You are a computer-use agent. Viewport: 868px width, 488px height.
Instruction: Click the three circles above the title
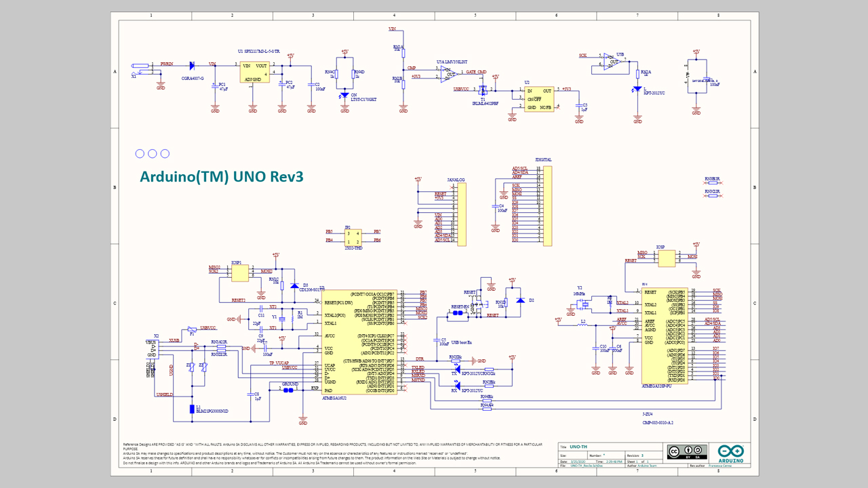coord(152,154)
